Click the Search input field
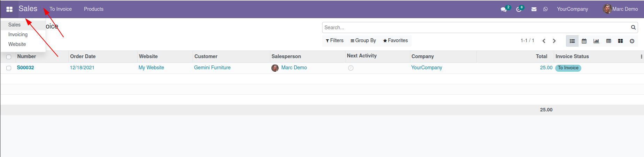The height and width of the screenshot is (157, 644). click(x=476, y=28)
